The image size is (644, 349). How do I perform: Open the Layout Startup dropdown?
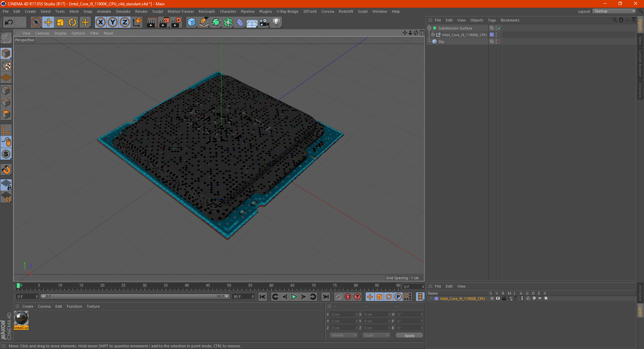click(x=614, y=11)
